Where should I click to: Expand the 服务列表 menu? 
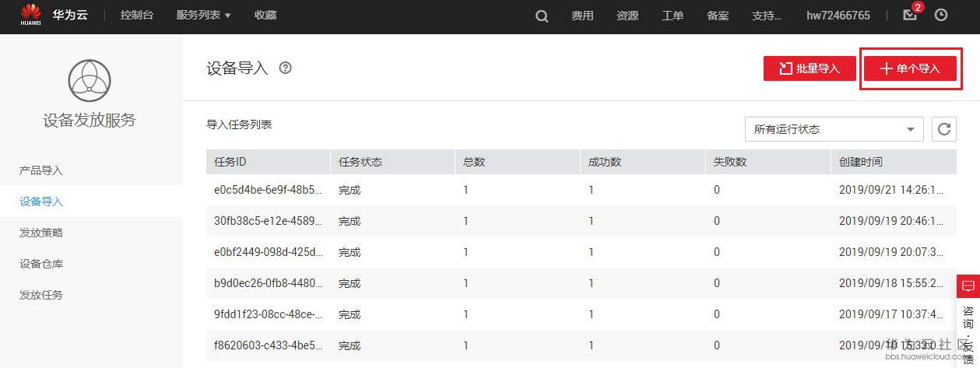pos(203,16)
